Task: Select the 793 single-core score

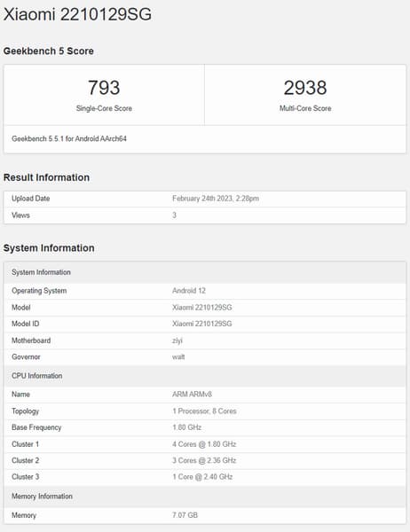Action: (x=104, y=88)
